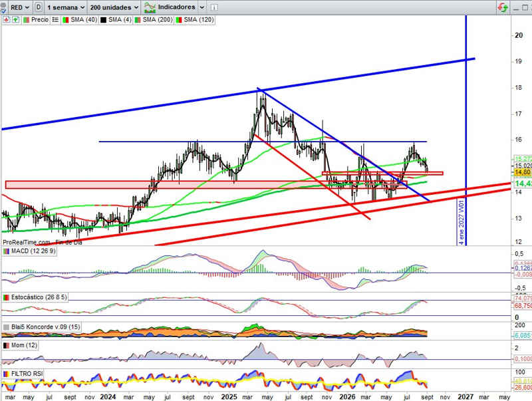Toggle the link-group icon at top-left

3,5
